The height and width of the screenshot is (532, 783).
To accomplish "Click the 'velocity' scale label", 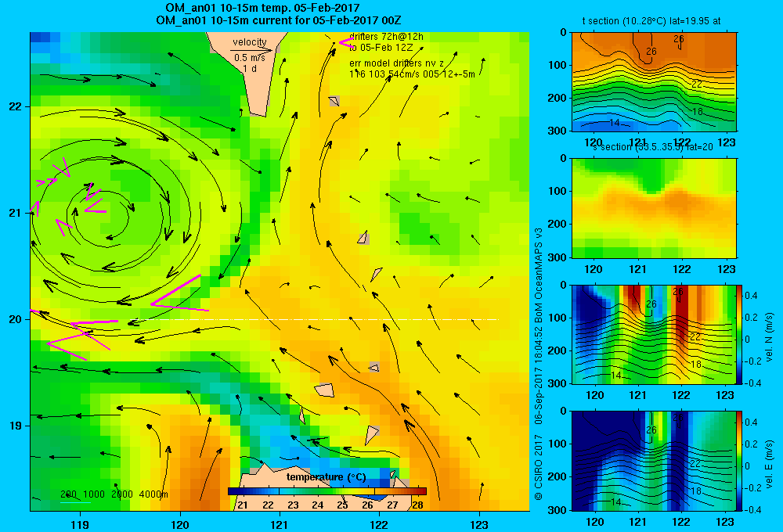I will [250, 42].
